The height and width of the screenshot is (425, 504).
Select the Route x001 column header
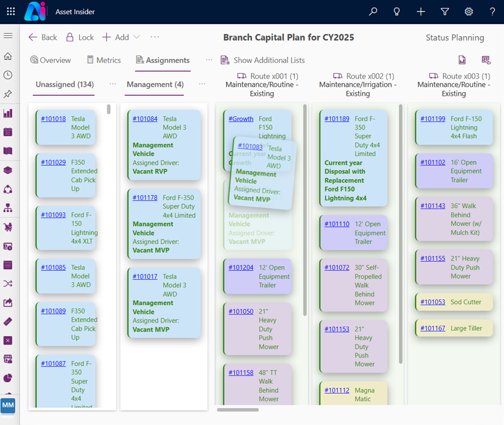coord(262,85)
